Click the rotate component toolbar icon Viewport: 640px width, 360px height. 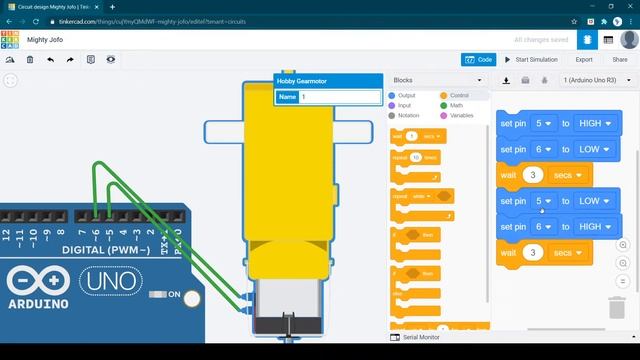click(x=10, y=60)
